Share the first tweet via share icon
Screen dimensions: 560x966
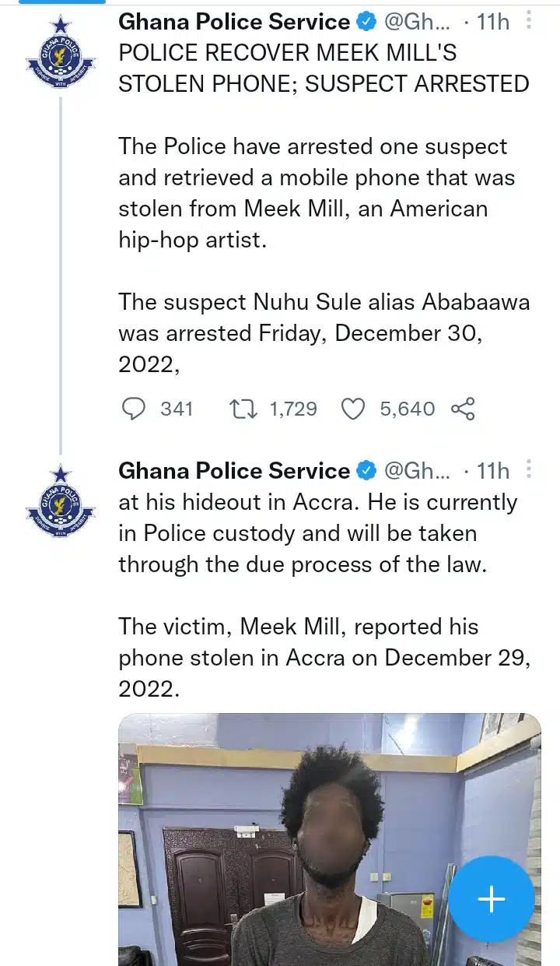click(x=463, y=409)
